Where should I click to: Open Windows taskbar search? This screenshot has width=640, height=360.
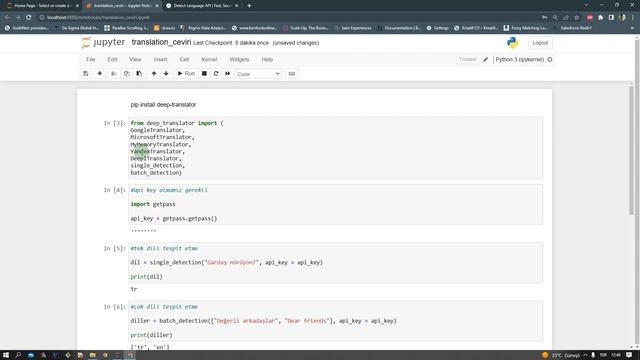(x=18, y=355)
